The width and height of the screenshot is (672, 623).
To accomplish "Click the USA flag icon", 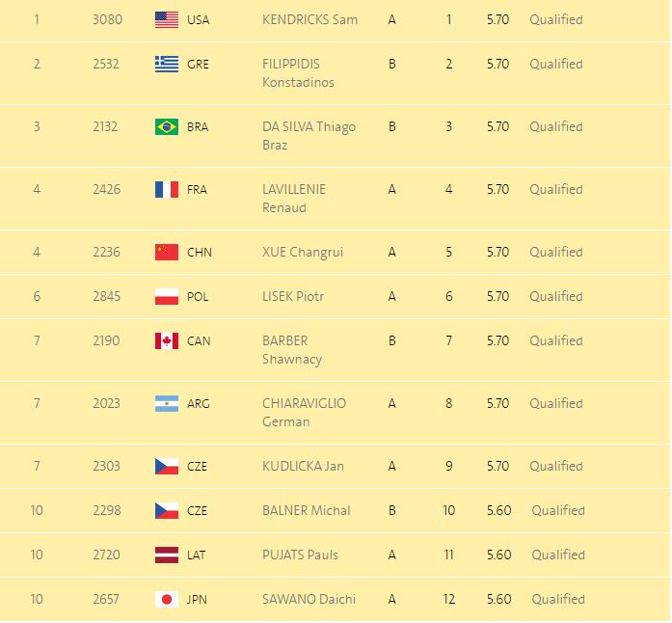I will 167,19.
